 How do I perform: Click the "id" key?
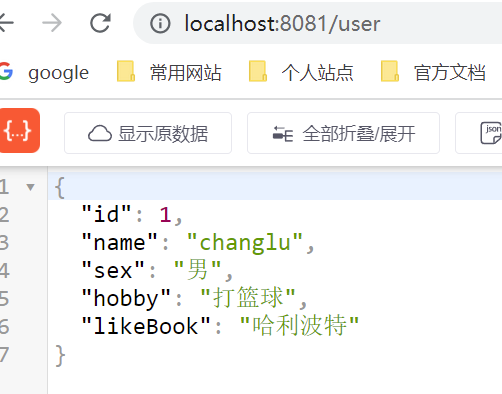coord(106,214)
